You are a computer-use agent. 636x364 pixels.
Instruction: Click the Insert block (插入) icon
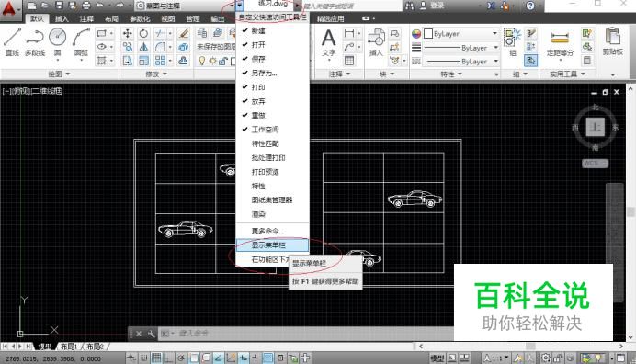376,42
